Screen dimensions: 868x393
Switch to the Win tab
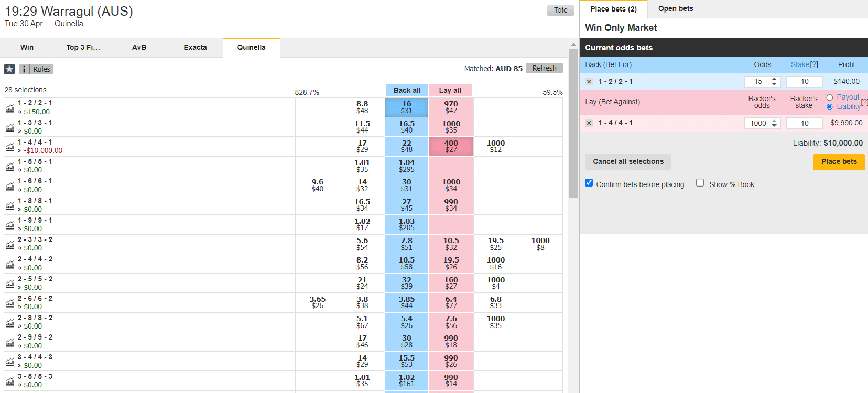[x=27, y=47]
